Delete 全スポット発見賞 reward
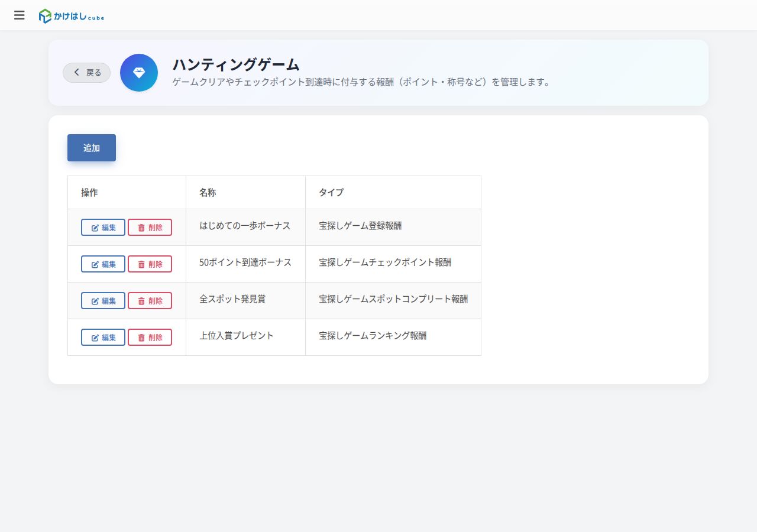757x532 pixels. tap(150, 301)
